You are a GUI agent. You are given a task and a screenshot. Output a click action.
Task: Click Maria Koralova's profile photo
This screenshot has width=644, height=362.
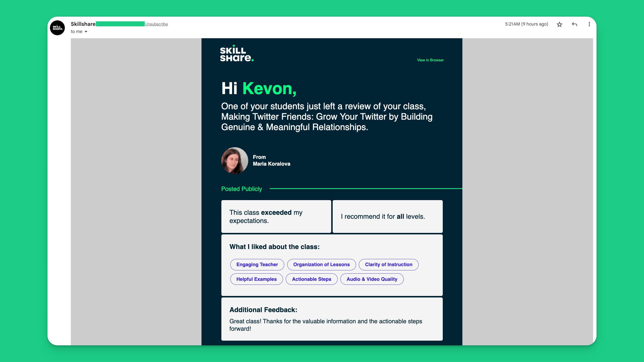click(x=235, y=161)
